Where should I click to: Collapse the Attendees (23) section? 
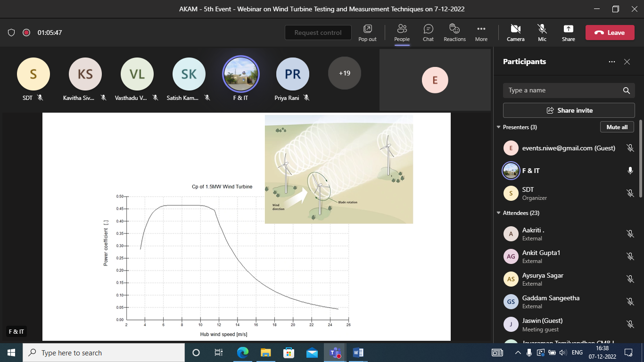pos(499,213)
